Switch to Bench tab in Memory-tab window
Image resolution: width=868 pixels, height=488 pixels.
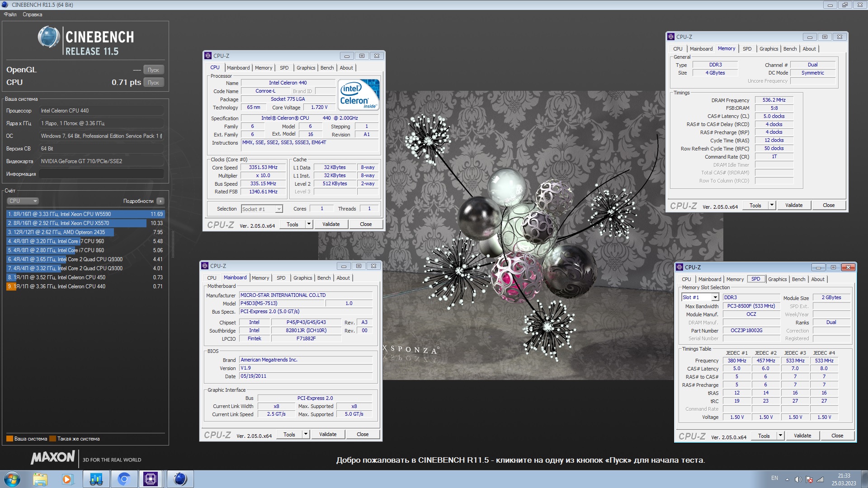790,49
